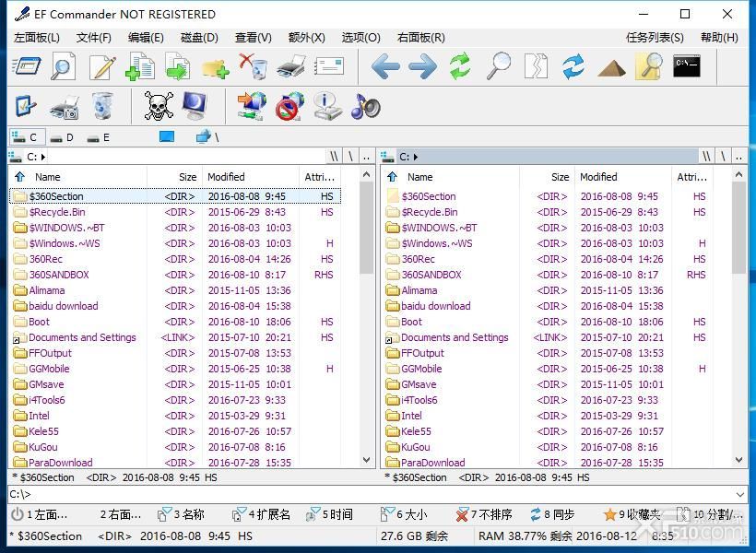Open the 选项(O) menu
Image resolution: width=756 pixels, height=553 pixels.
pyautogui.click(x=360, y=38)
